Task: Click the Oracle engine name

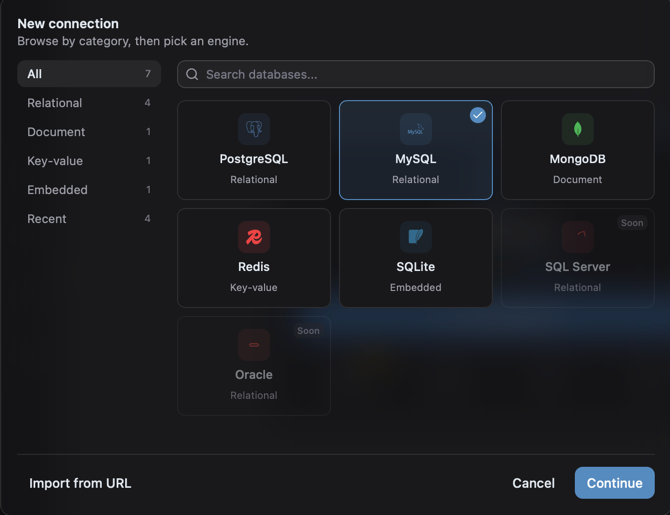Action: [254, 375]
